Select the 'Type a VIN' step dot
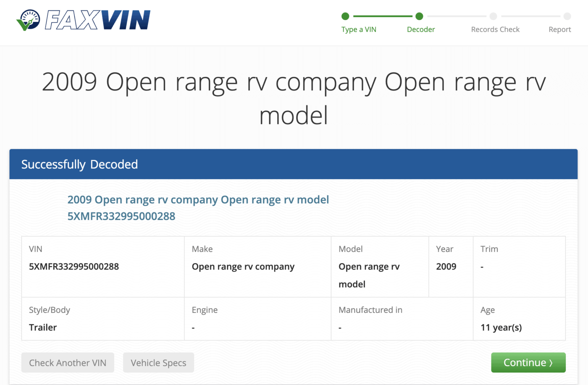This screenshot has width=588, height=385. click(345, 16)
